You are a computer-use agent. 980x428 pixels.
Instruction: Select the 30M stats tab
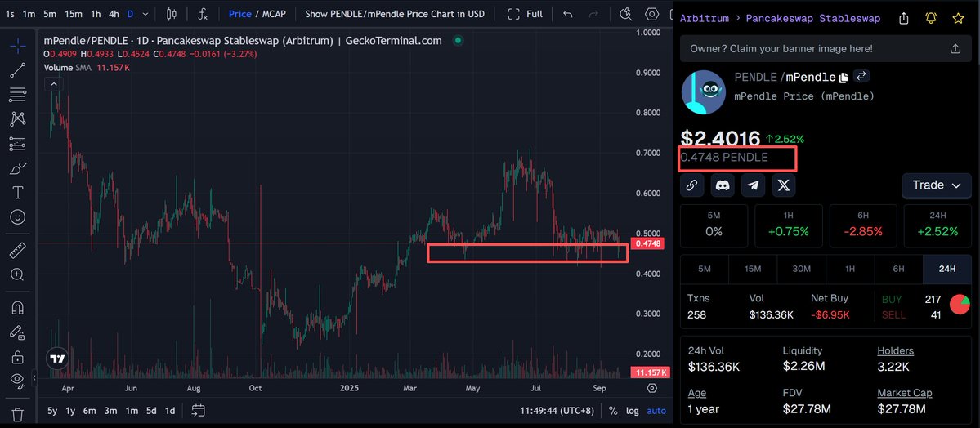[801, 269]
